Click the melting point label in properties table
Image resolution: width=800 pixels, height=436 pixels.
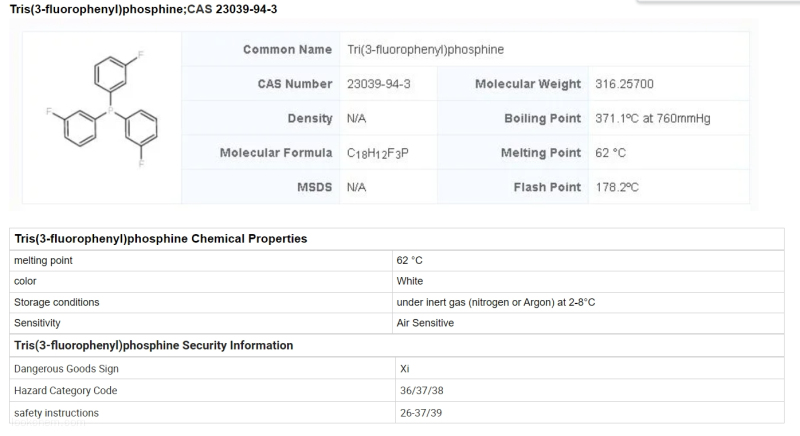click(x=43, y=261)
